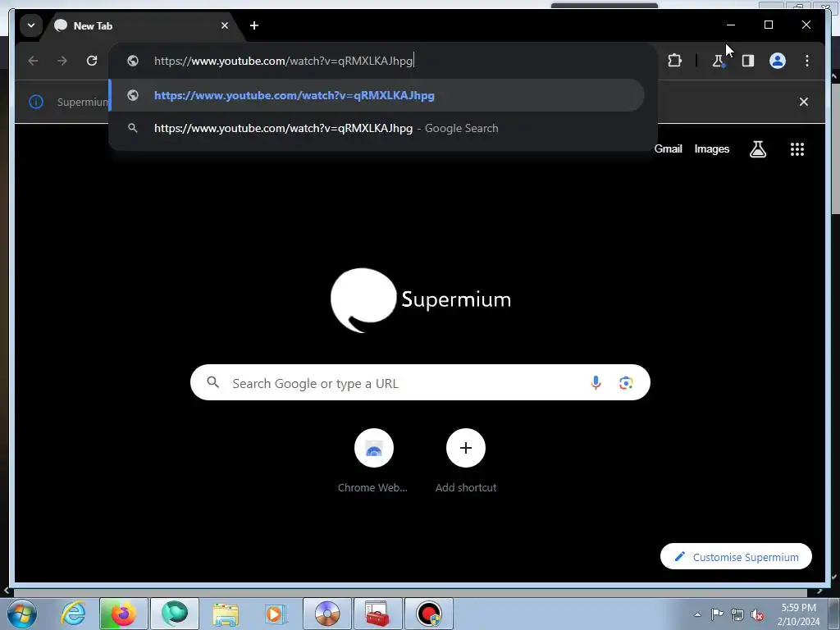The image size is (840, 630).
Task: Open the Chrome Labs flask icon in toolbar
Action: (719, 61)
